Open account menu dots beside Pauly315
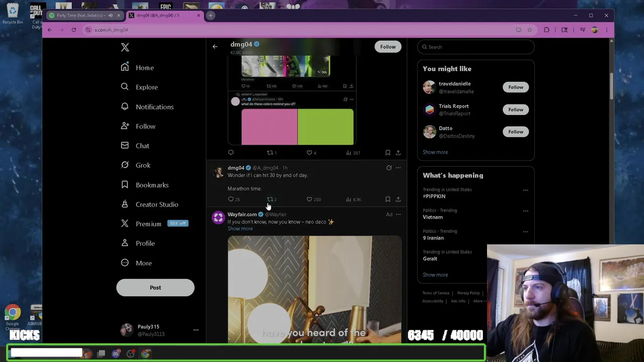The height and width of the screenshot is (362, 644). (x=196, y=330)
